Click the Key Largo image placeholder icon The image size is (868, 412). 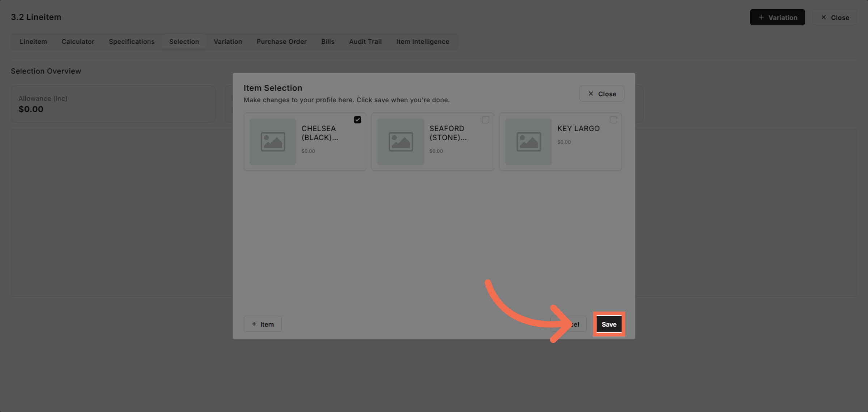coord(528,142)
